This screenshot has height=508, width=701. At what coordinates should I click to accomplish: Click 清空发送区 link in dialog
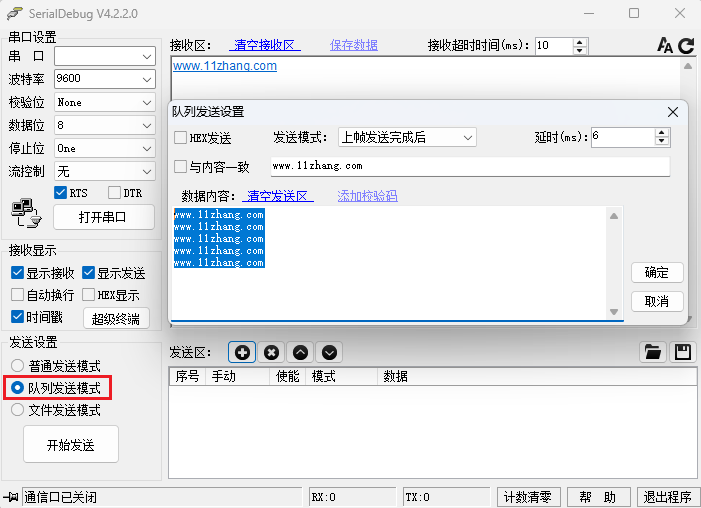point(278,196)
